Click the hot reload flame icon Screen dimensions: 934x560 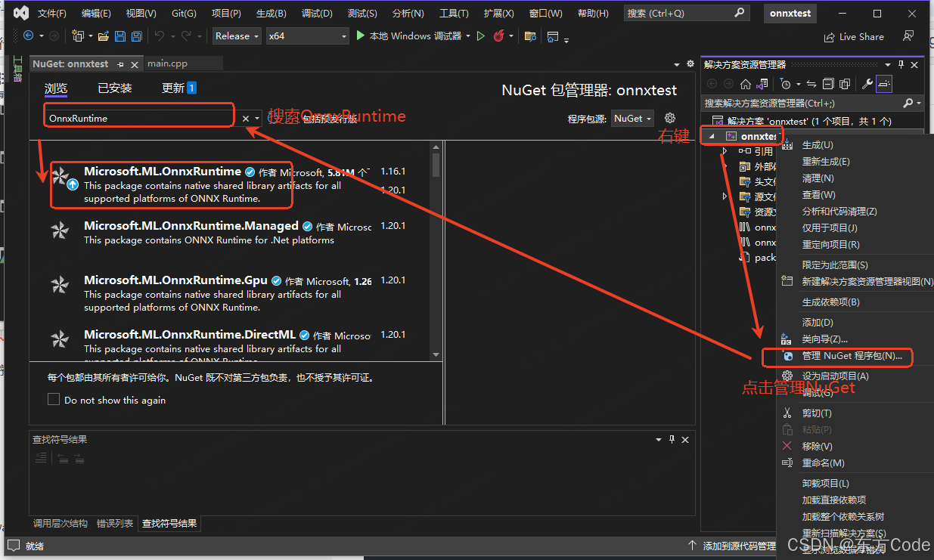(498, 36)
